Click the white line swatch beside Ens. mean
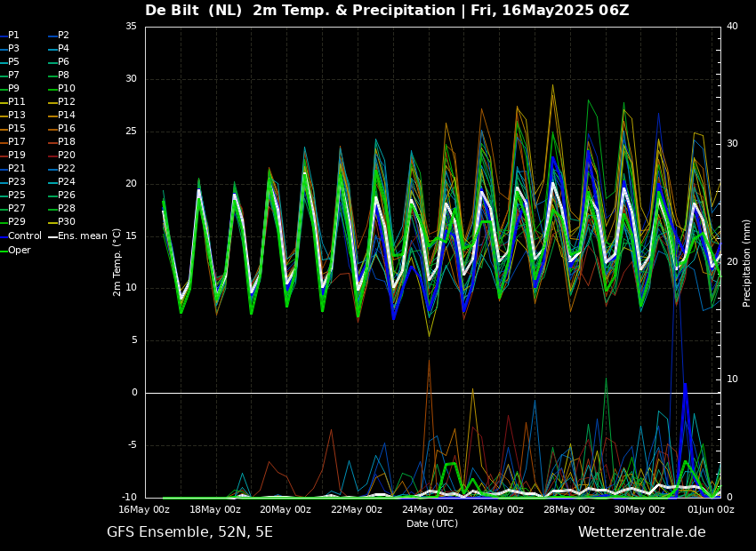 point(52,236)
